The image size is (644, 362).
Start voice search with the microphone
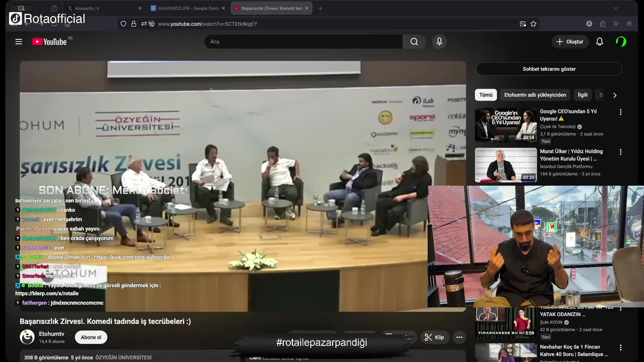click(439, 42)
